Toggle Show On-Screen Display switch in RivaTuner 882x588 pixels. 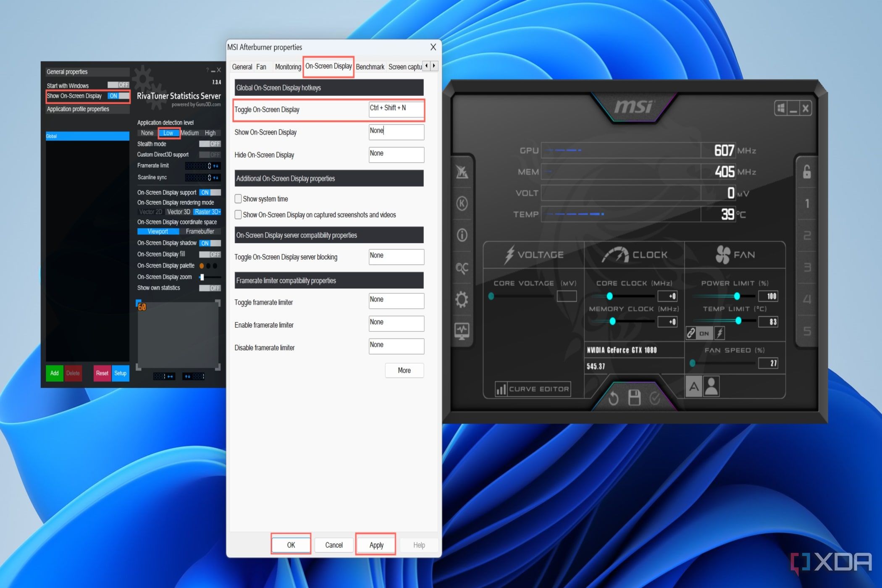(x=118, y=96)
